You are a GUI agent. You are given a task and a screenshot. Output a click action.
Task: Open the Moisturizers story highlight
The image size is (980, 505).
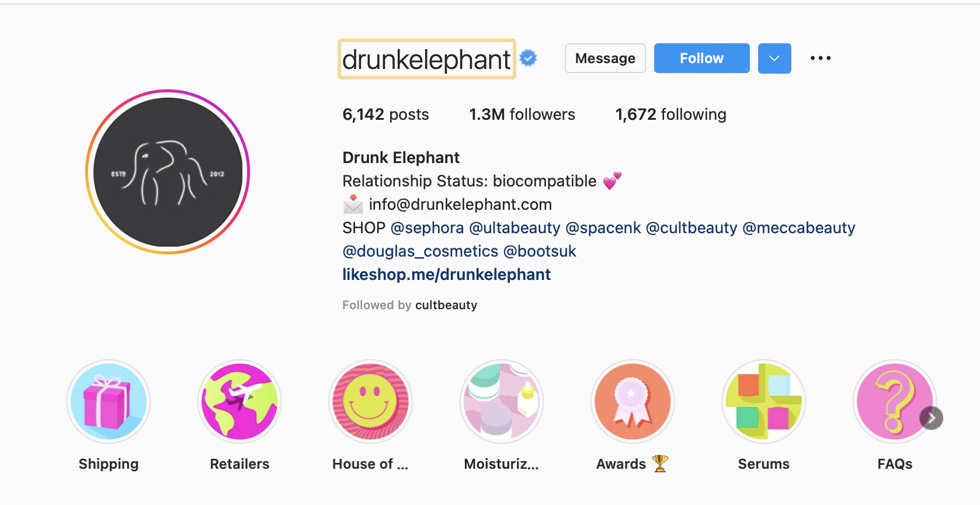[x=502, y=402]
